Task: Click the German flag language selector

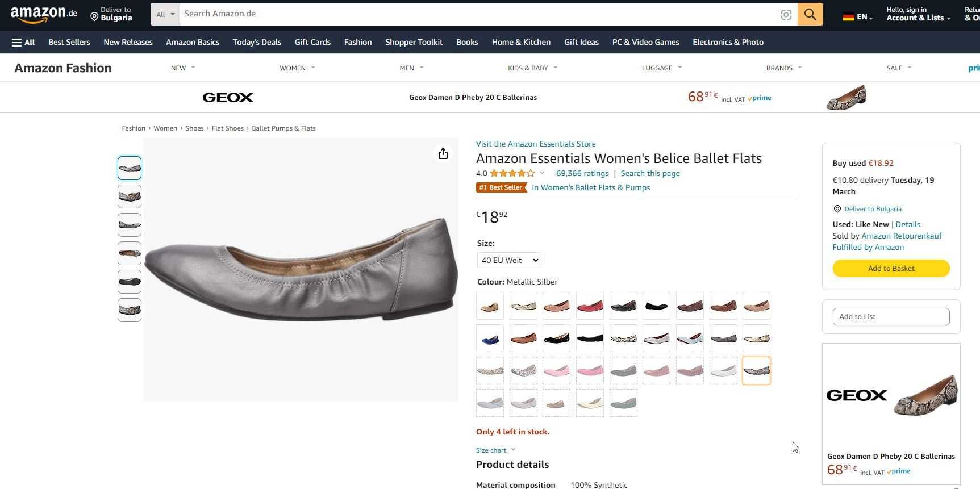Action: click(858, 17)
